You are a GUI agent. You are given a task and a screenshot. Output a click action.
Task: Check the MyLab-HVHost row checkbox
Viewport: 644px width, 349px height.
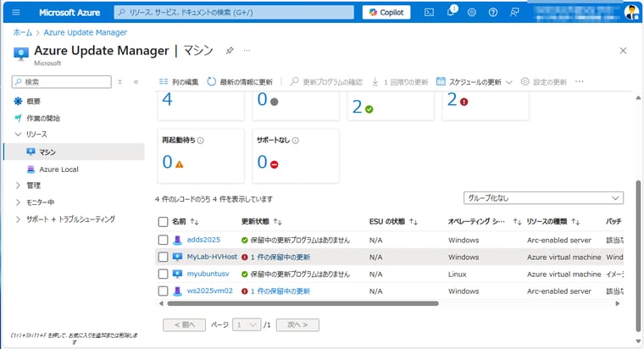click(163, 257)
